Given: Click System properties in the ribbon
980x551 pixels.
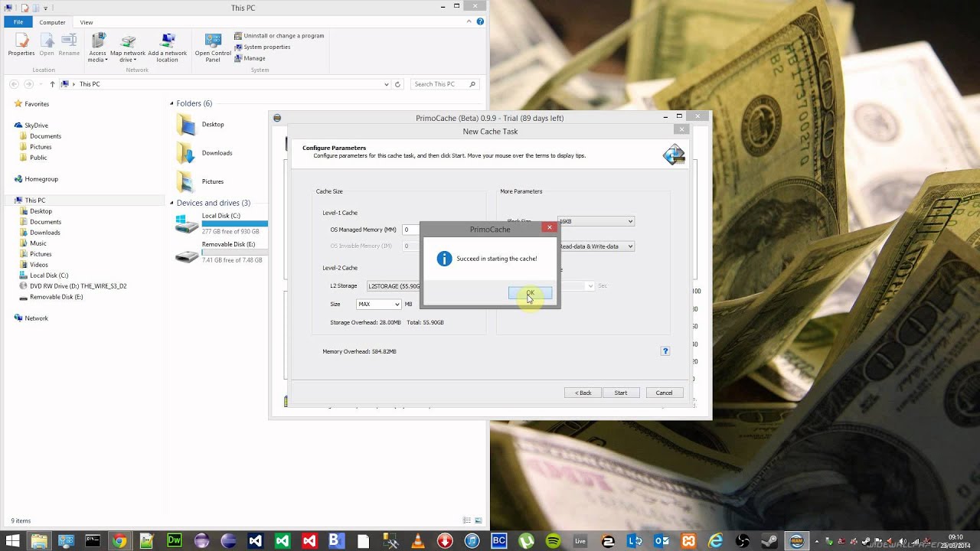Looking at the screenshot, I should pyautogui.click(x=262, y=47).
